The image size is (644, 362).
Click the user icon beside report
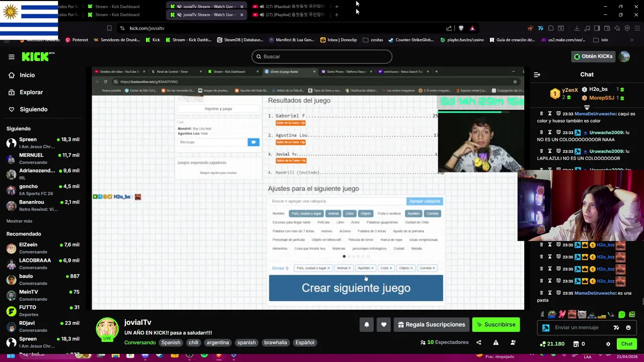513,342
